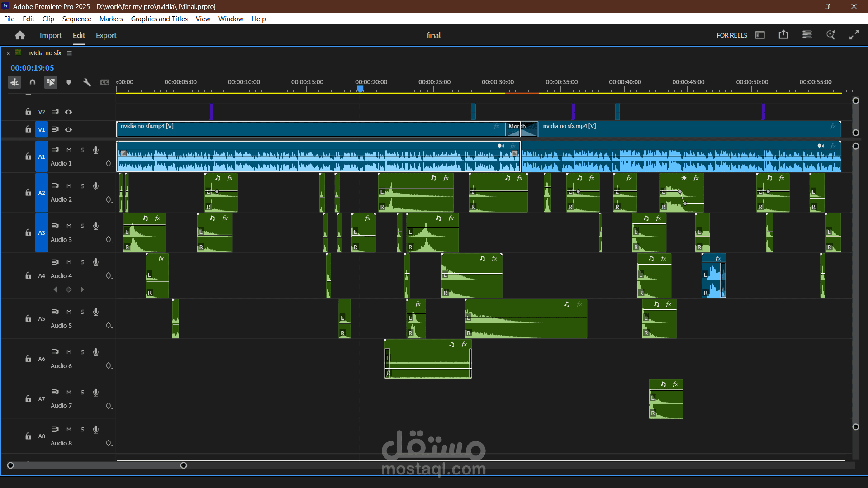868x488 pixels.
Task: Open the Clip menu
Action: tap(48, 19)
